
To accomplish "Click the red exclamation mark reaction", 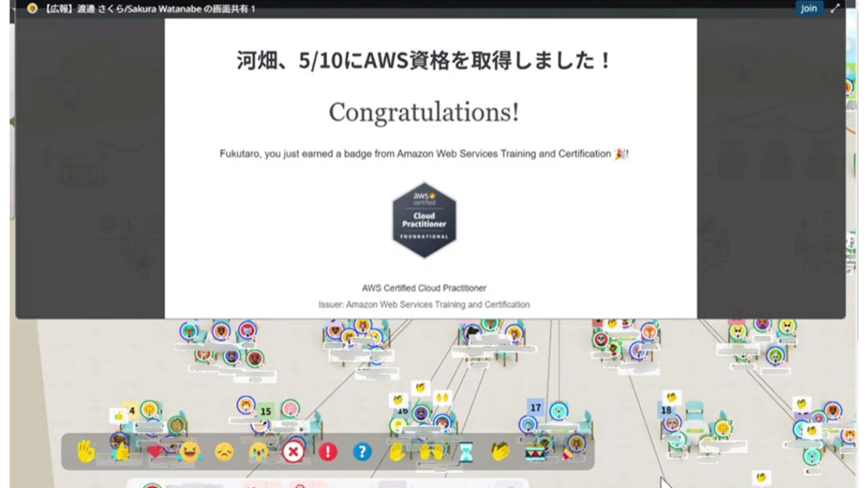I will 328,451.
